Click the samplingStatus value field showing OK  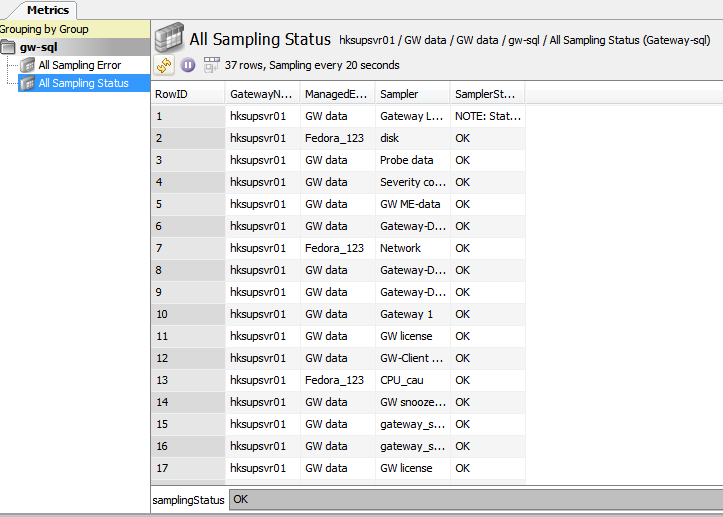tap(476, 499)
